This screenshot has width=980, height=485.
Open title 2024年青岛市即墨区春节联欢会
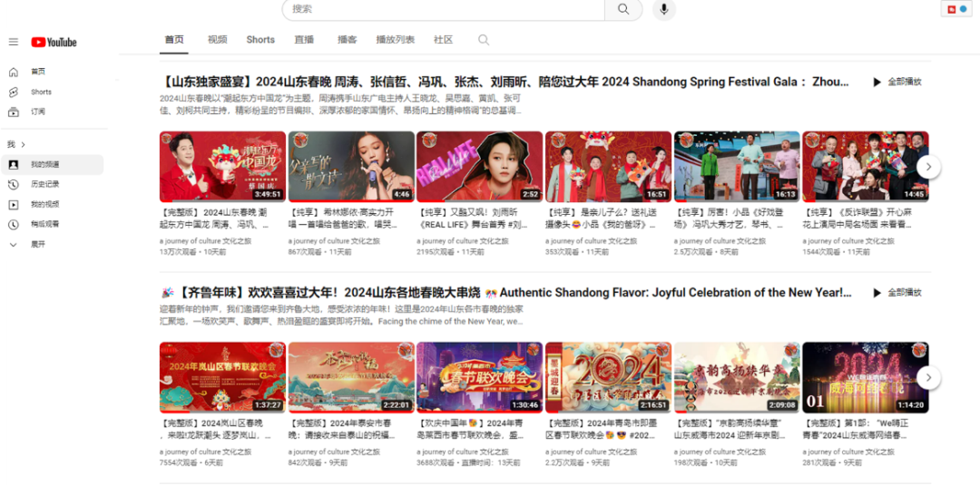[602, 430]
